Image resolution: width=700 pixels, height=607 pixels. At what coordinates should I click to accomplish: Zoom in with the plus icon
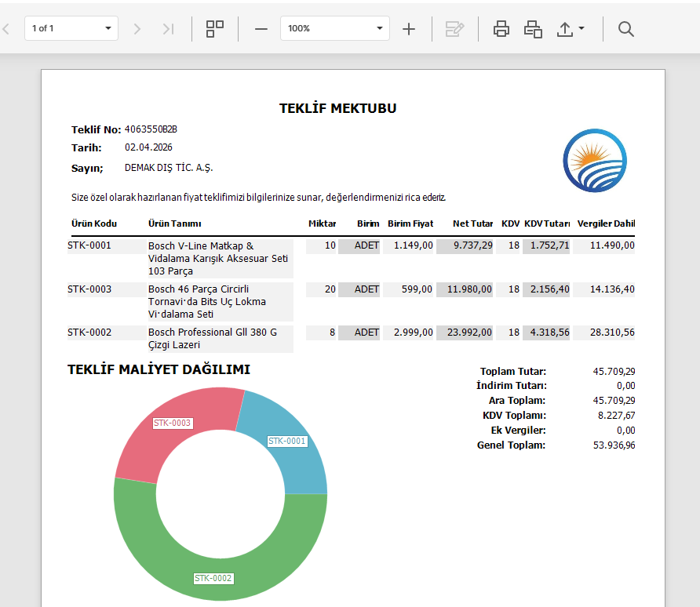click(409, 29)
